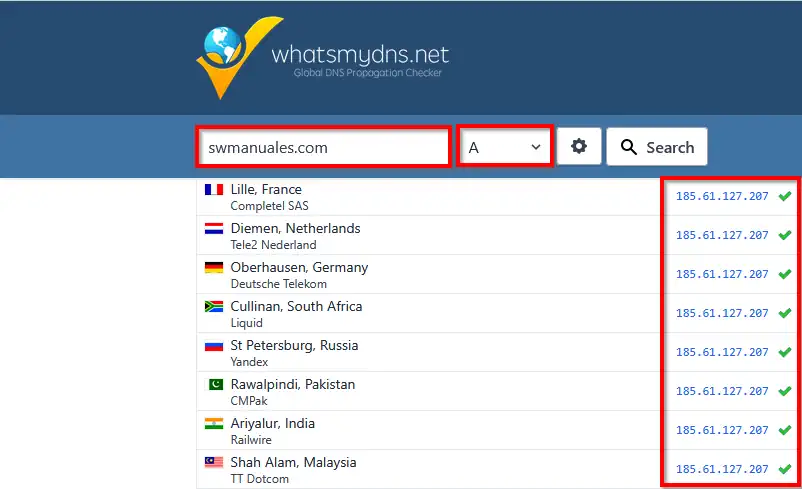This screenshot has width=802, height=489.
Task: Click the South Africa flag icon
Action: [214, 306]
